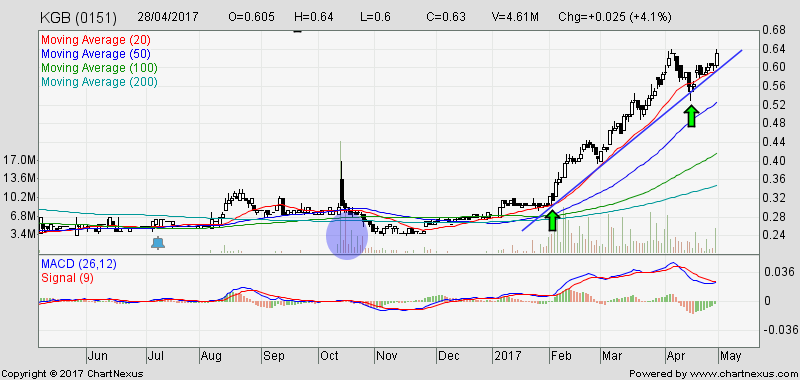Select the Moving Average (100) legend entry
Viewport: 800px width, 380px height.
coord(99,67)
